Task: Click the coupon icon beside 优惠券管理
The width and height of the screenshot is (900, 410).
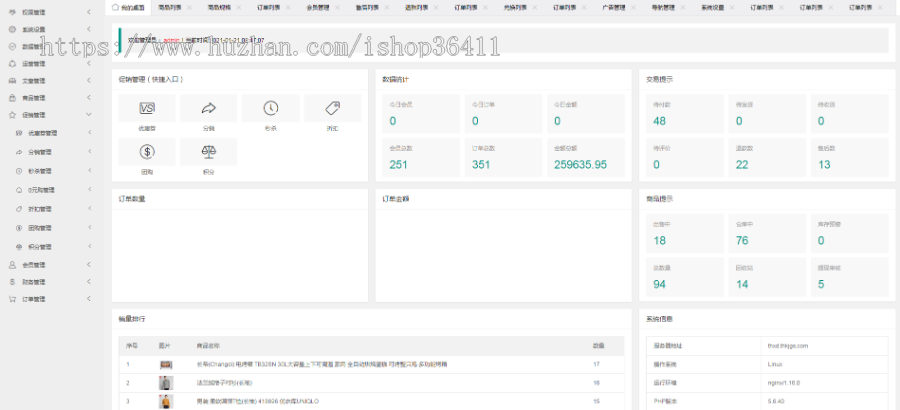Action: tap(19, 133)
